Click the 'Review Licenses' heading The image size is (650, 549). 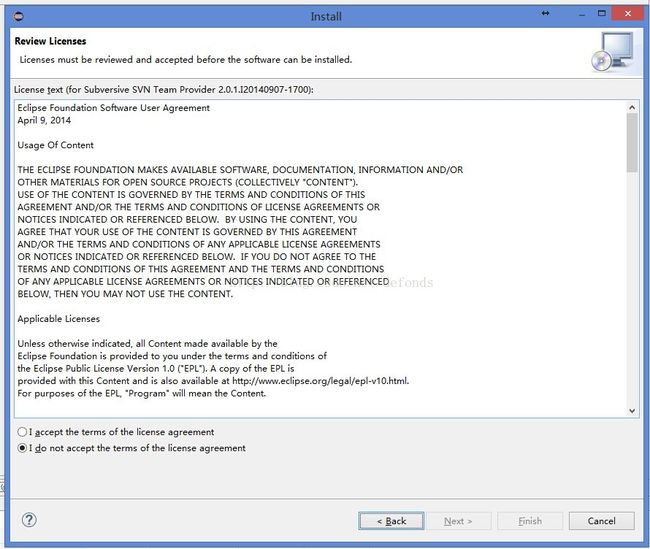50,41
